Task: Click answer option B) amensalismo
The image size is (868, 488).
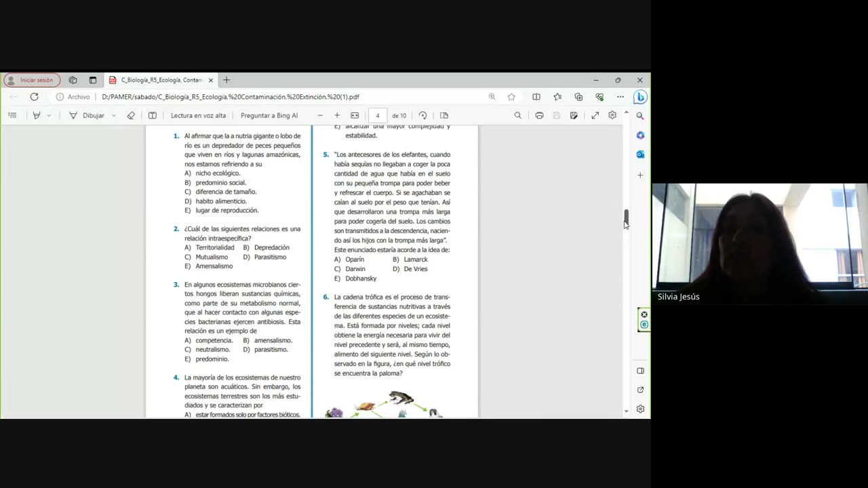Action: click(268, 340)
